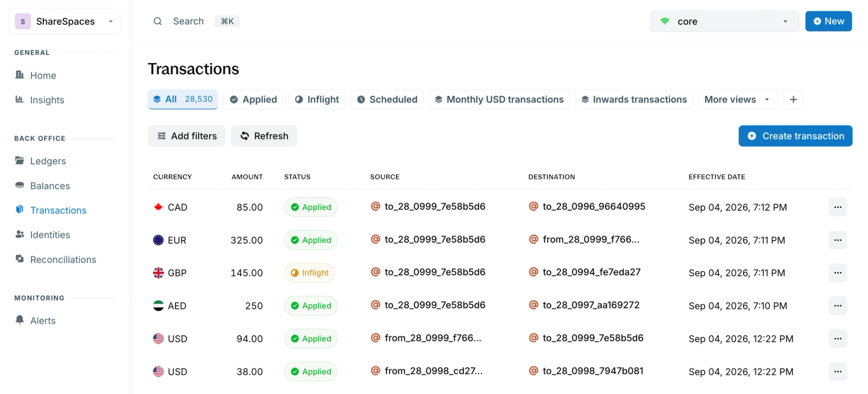Click the New button
The width and height of the screenshot is (868, 394).
click(829, 21)
